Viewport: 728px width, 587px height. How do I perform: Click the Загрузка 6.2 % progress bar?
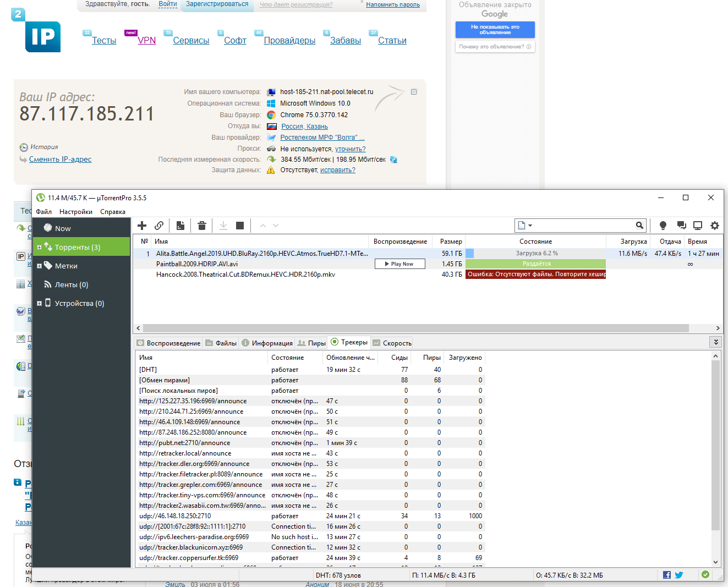tap(535, 254)
